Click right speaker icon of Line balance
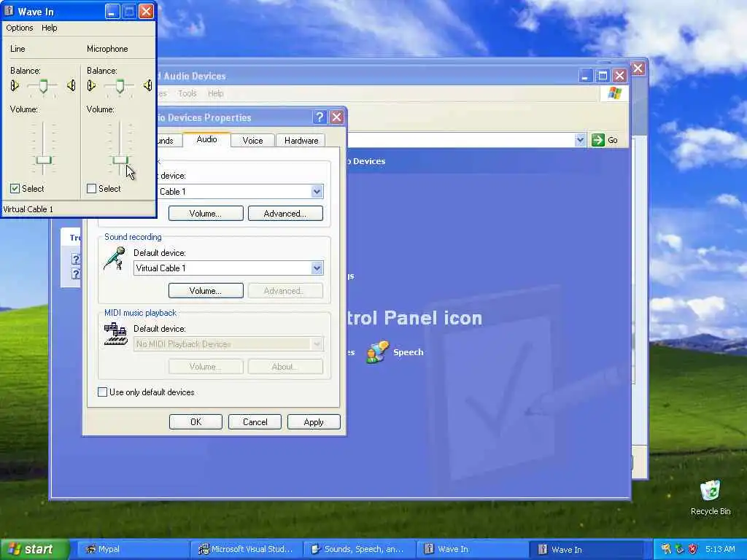Image resolution: width=747 pixels, height=560 pixels. coord(71,86)
